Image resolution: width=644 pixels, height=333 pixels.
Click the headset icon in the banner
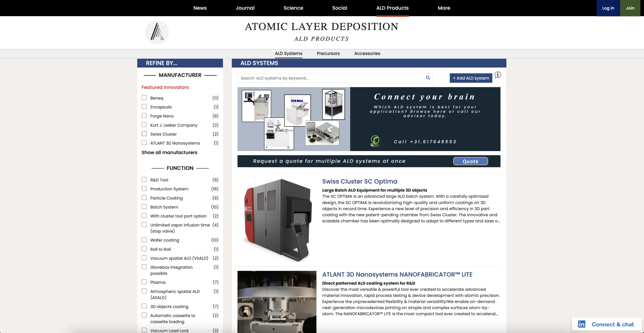[375, 141]
